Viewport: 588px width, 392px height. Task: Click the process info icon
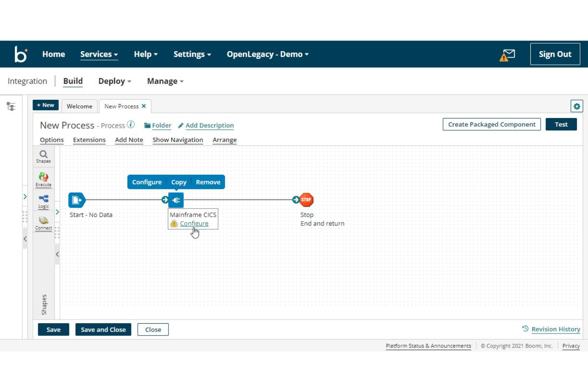coord(131,124)
